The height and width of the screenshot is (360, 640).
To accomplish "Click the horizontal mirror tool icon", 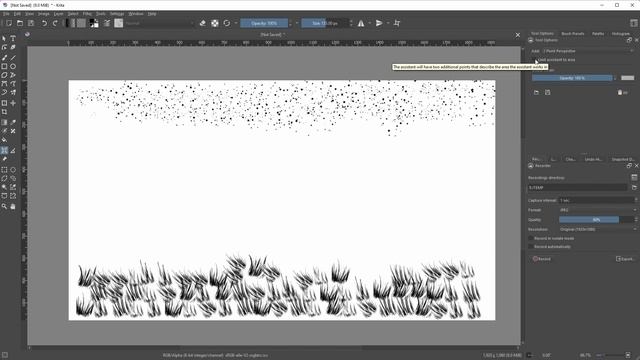I will click(x=361, y=23).
